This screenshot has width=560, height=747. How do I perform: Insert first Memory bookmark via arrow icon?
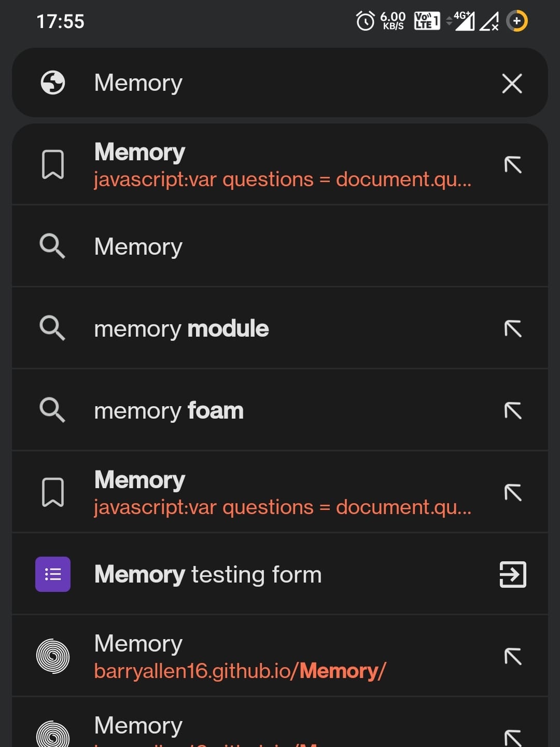coord(512,165)
